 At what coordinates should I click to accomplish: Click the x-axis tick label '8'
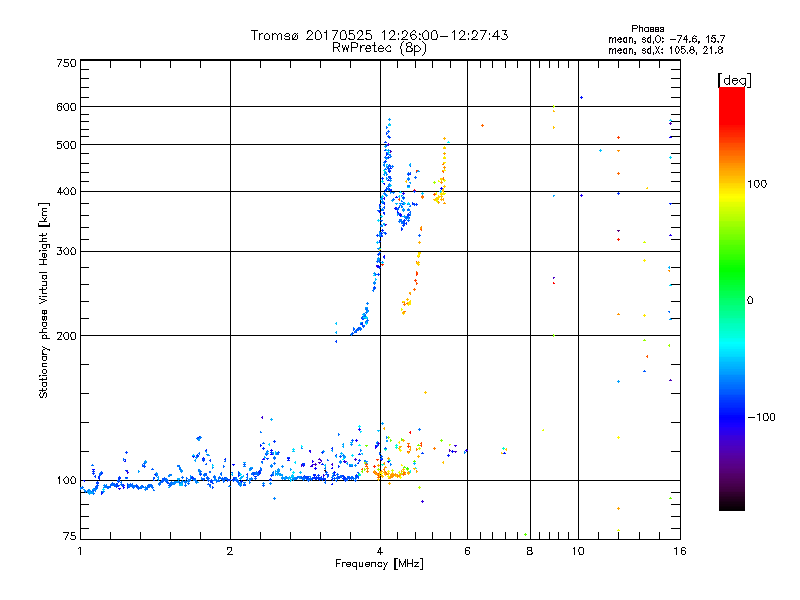click(530, 551)
